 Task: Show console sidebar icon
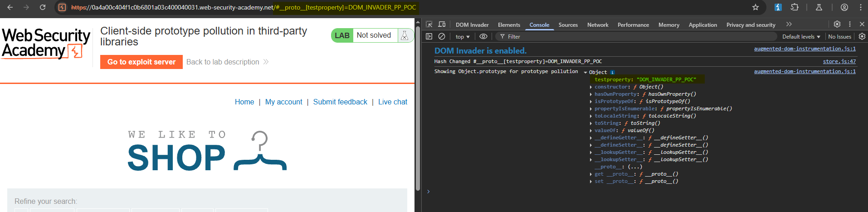coord(429,36)
